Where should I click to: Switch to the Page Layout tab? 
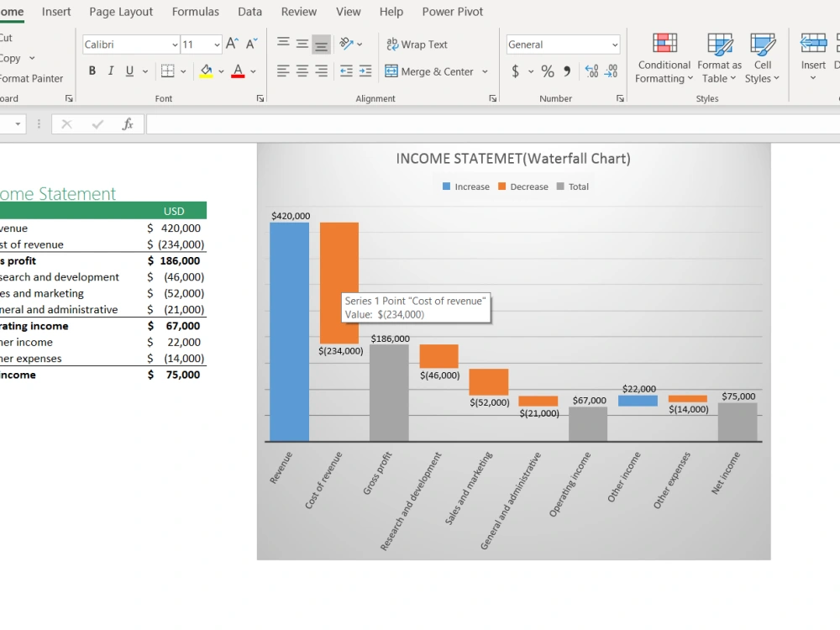point(121,12)
